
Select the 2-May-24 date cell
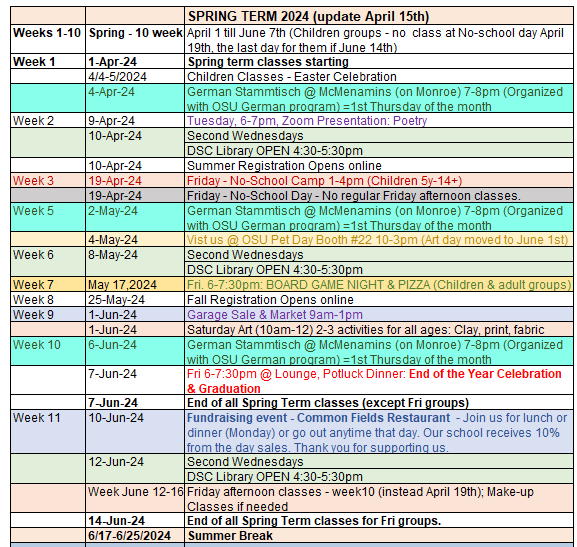[x=135, y=217]
